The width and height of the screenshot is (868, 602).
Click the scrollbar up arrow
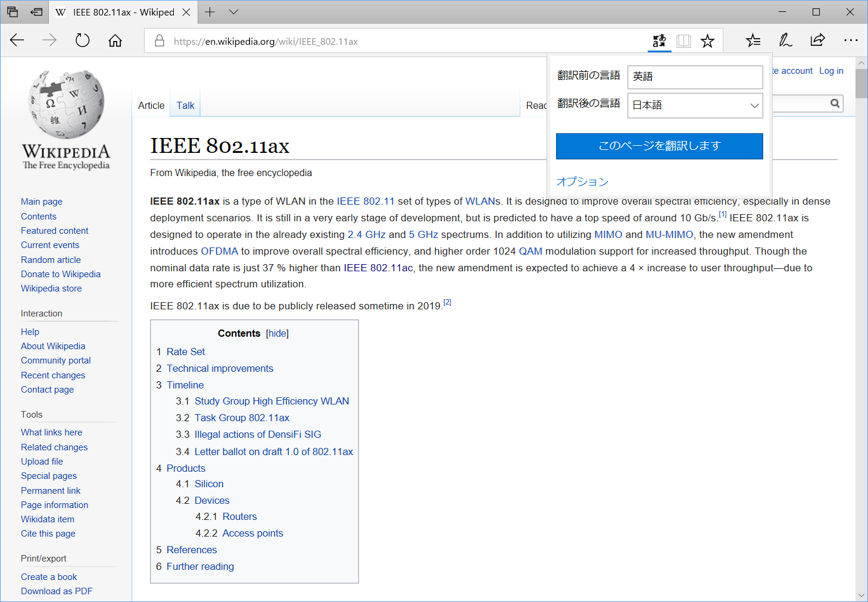point(861,62)
